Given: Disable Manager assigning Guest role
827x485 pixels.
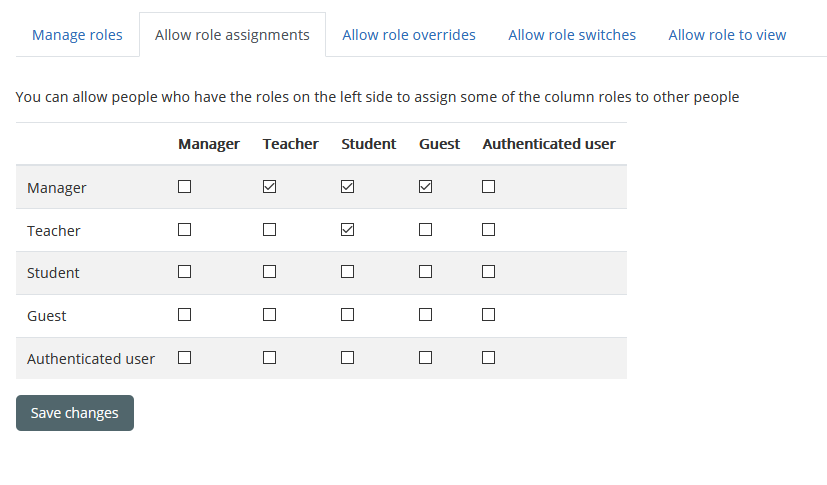Looking at the screenshot, I should point(425,187).
